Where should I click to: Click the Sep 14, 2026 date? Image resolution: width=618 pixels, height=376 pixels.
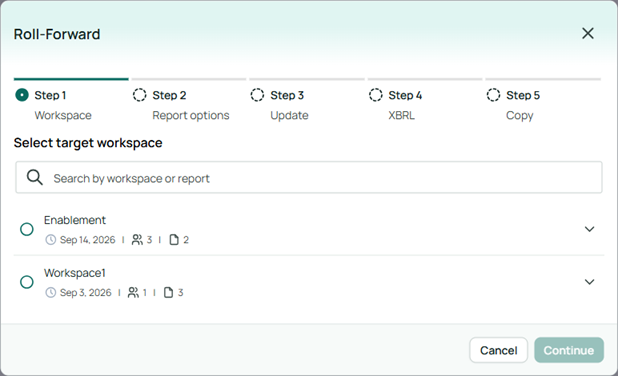tap(87, 240)
